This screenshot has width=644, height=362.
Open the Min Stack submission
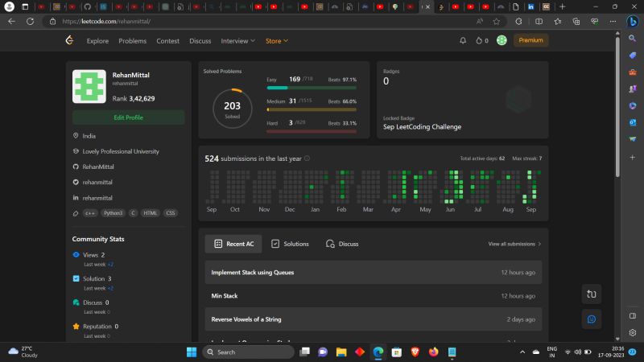point(373,296)
